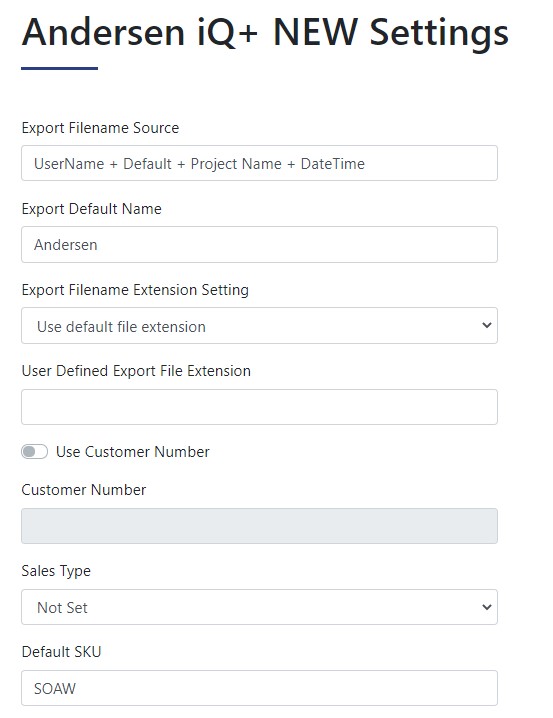Toggle the Use Customer Number switch

(x=34, y=452)
